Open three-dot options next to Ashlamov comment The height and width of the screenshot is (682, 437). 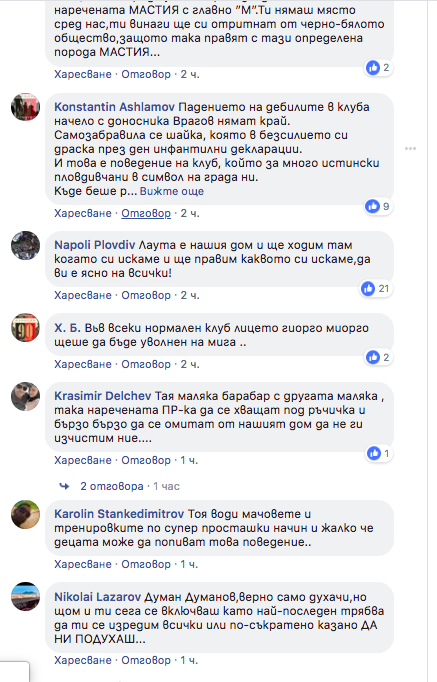[410, 149]
